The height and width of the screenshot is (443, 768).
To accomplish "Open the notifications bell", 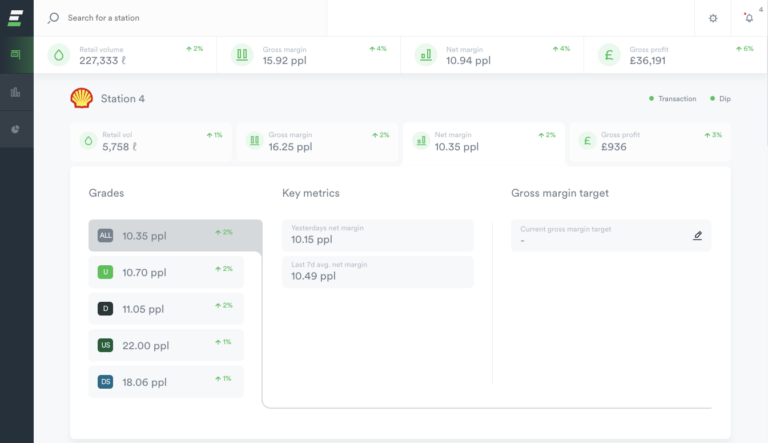I will [749, 18].
